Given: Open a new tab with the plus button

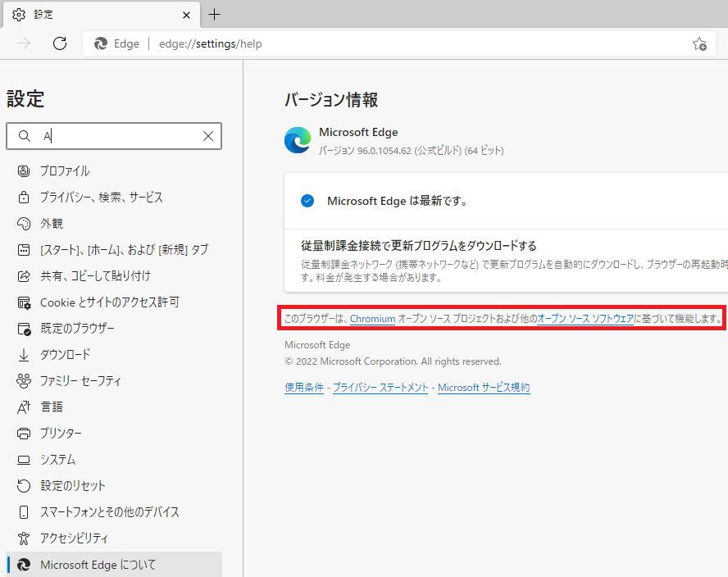Looking at the screenshot, I should [214, 14].
